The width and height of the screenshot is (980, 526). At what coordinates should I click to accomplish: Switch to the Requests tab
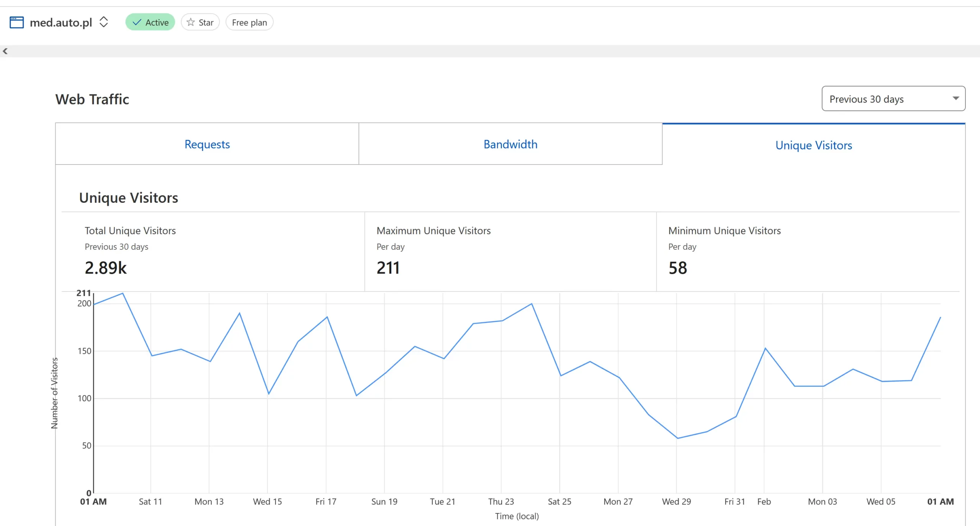click(x=207, y=144)
